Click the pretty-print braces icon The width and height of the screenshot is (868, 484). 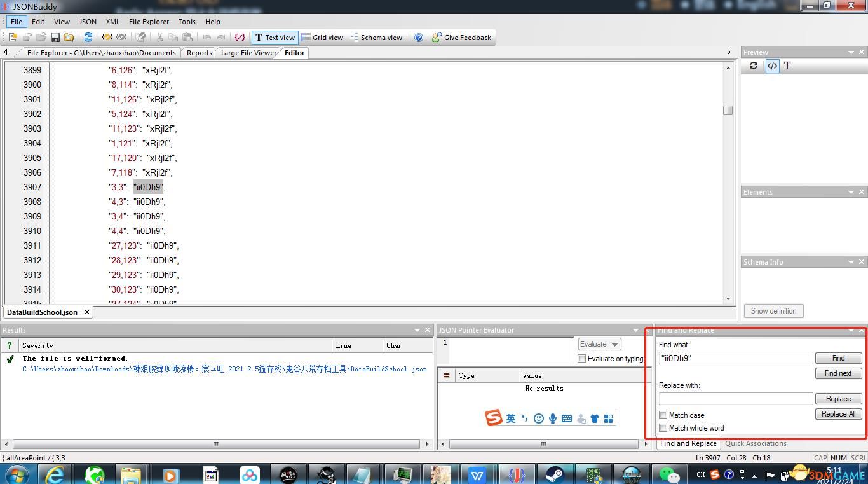(240, 38)
